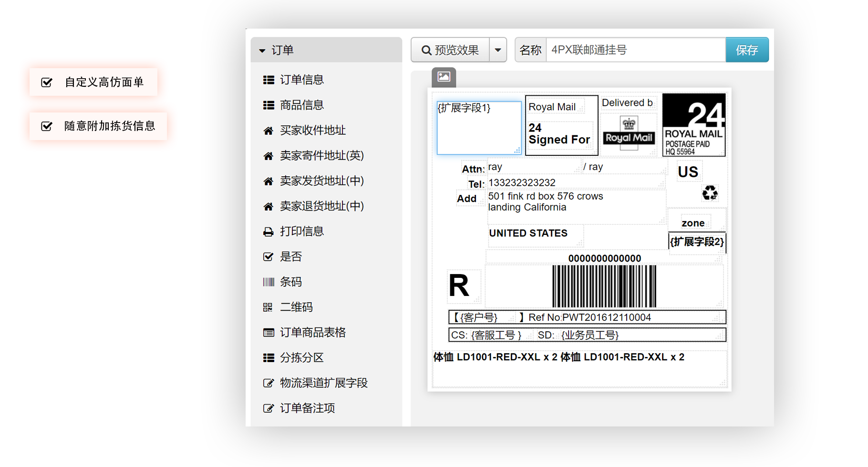Click the "SD: {业务员工号}" field
This screenshot has height=467, width=868.
pyautogui.click(x=578, y=335)
